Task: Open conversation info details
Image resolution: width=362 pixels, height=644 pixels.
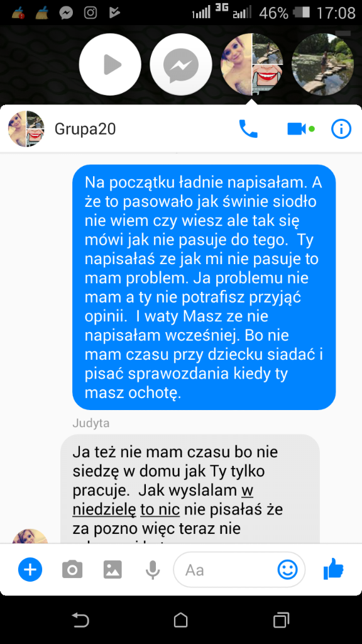Action: pyautogui.click(x=341, y=129)
